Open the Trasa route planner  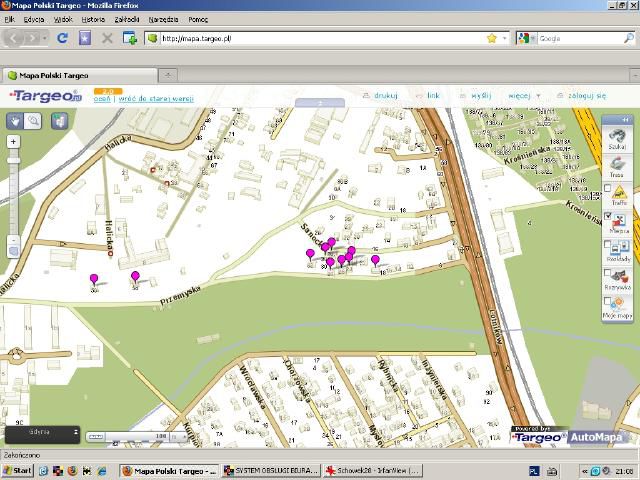tap(617, 165)
